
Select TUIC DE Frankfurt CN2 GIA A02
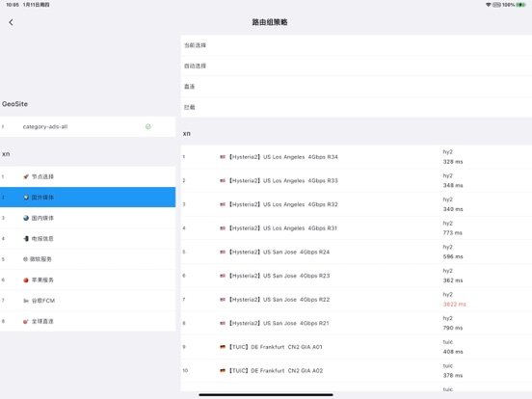(x=357, y=370)
